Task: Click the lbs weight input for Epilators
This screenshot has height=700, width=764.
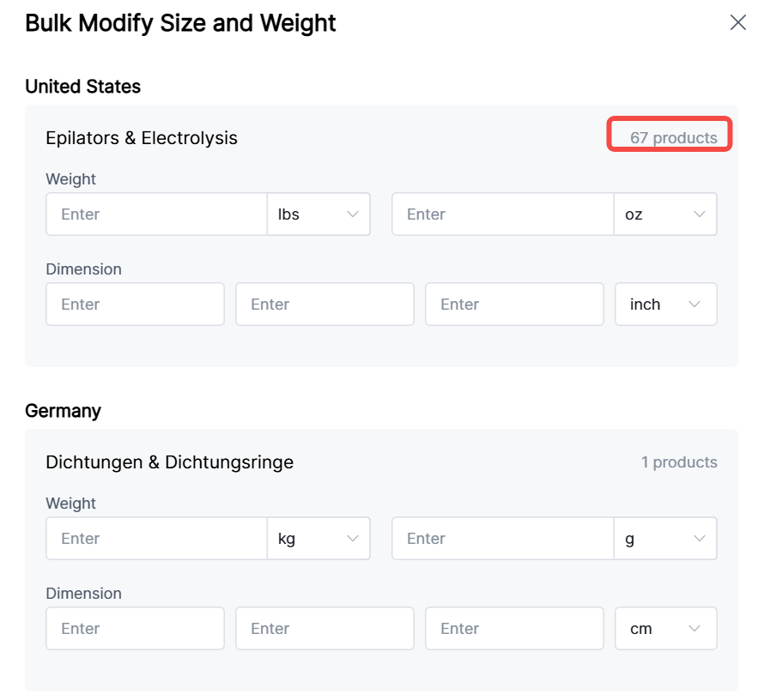Action: tap(156, 214)
